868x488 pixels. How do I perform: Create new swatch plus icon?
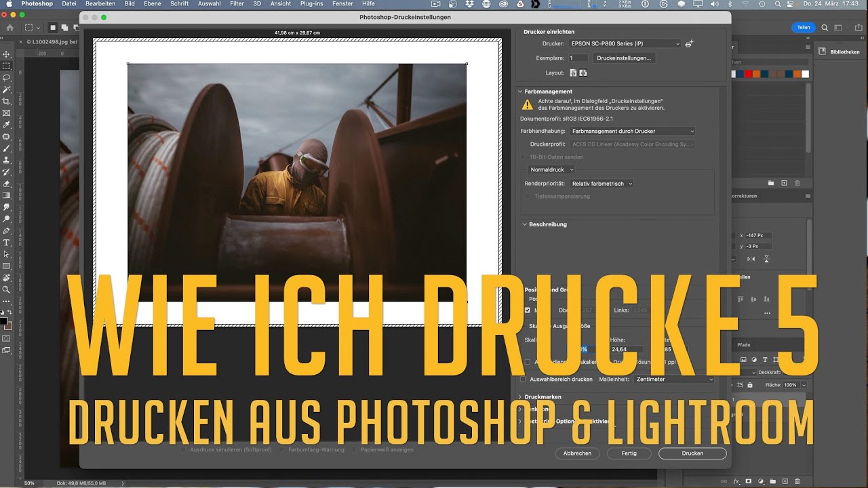tap(784, 183)
